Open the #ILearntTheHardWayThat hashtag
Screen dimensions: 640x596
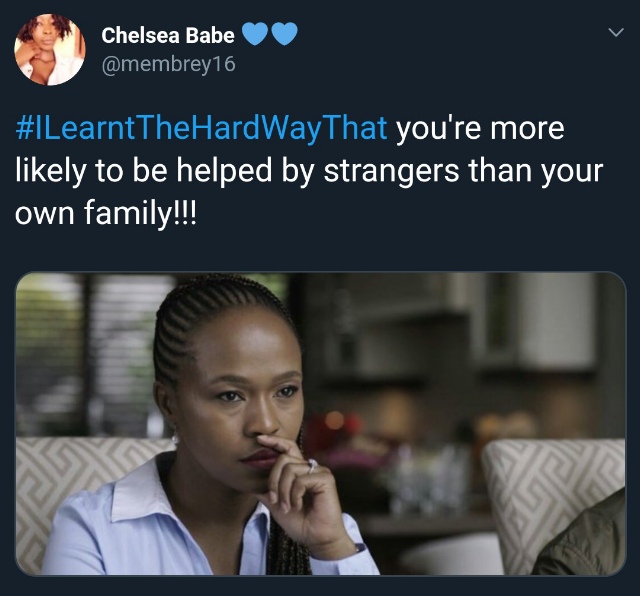click(201, 128)
